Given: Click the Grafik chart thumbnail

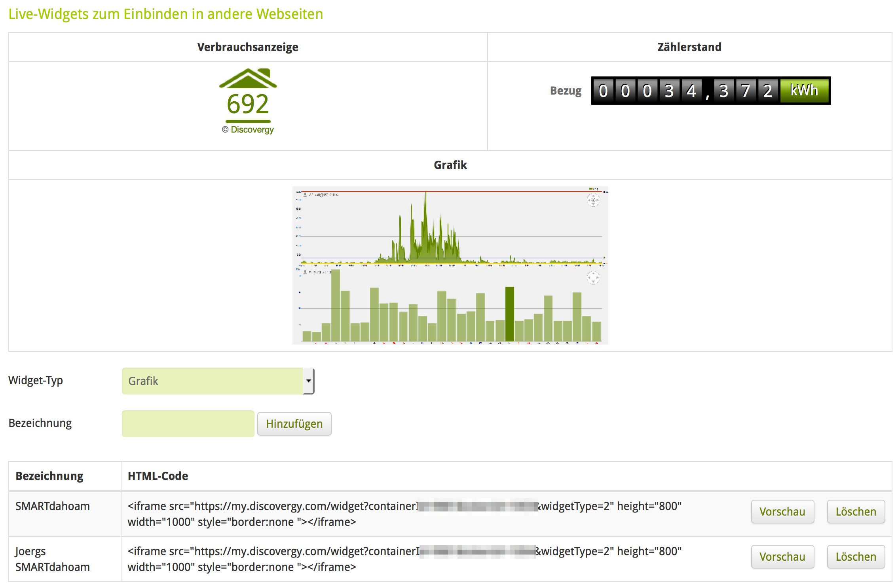Looking at the screenshot, I should point(450,266).
